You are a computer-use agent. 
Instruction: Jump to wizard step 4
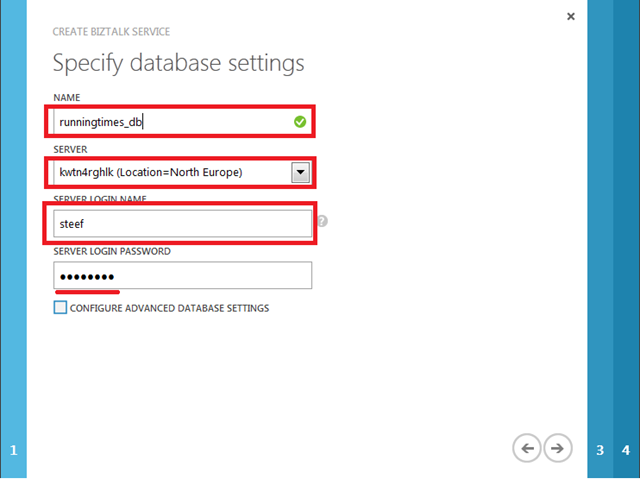coord(626,450)
